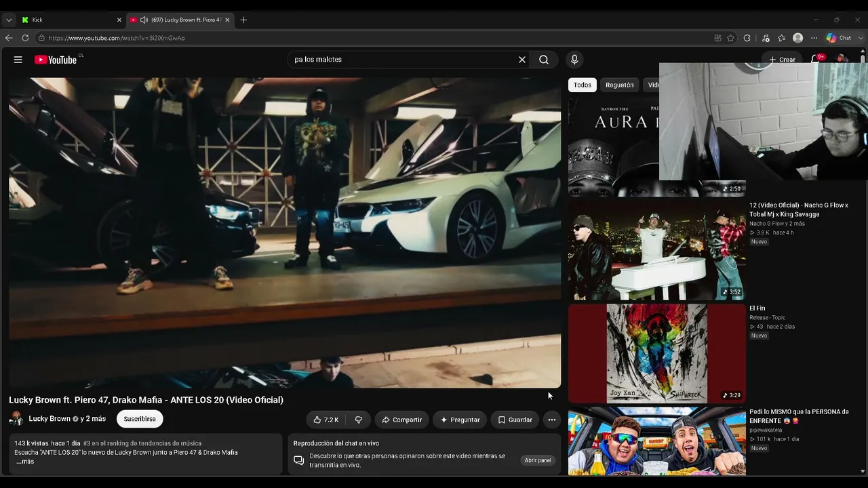The height and width of the screenshot is (488, 868).
Task: Open more actions menu beside Guardar
Action: (x=552, y=420)
